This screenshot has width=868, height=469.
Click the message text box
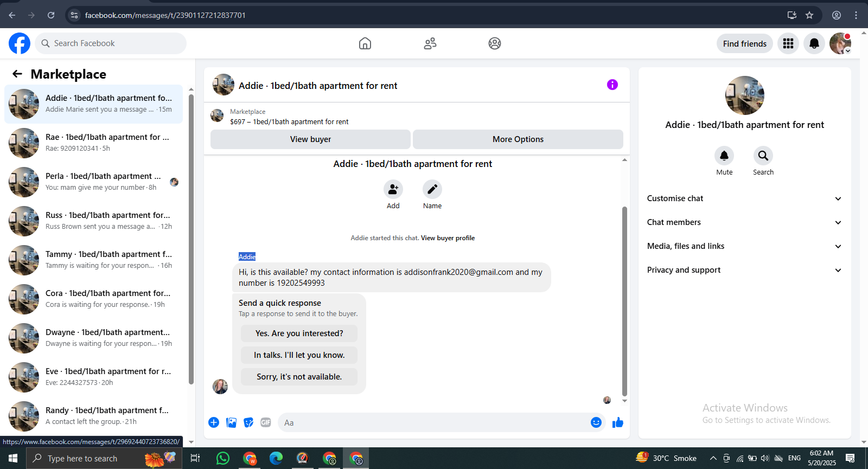434,422
